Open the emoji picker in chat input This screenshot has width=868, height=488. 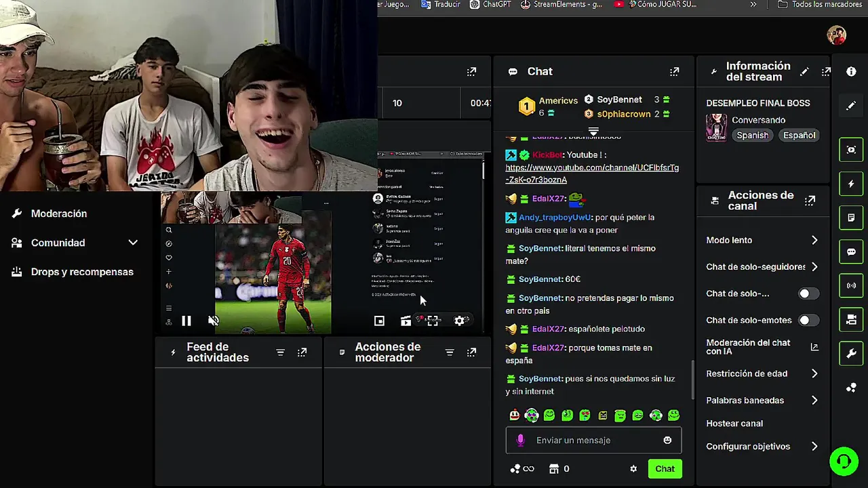(x=667, y=440)
